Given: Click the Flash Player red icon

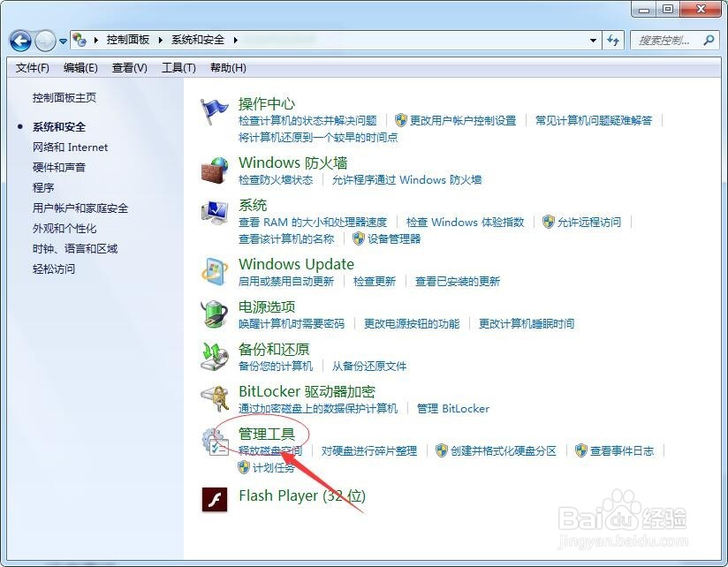Looking at the screenshot, I should (x=215, y=499).
